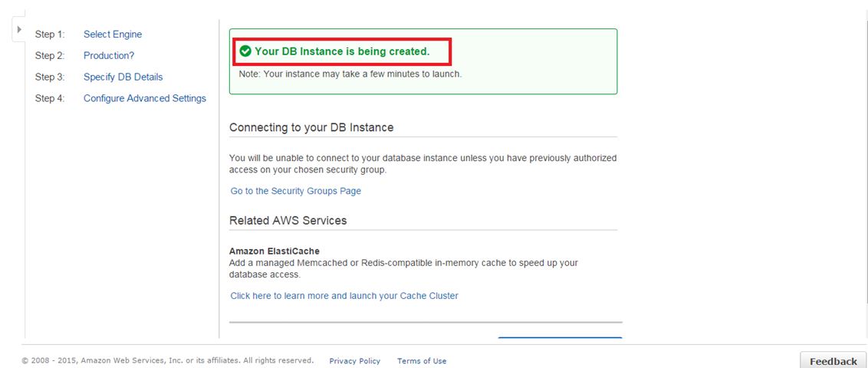Click the 'Amazon ElastiCache' heading text
This screenshot has height=368, width=868.
click(x=275, y=251)
